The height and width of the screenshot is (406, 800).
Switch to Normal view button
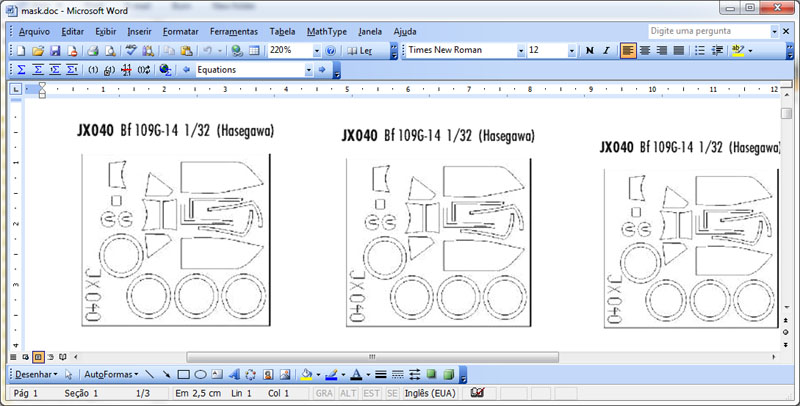pos(14,357)
